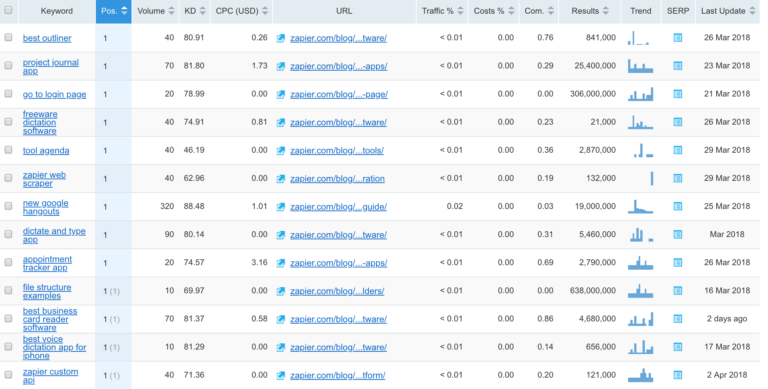Select all rows with header checkbox

(8, 10)
